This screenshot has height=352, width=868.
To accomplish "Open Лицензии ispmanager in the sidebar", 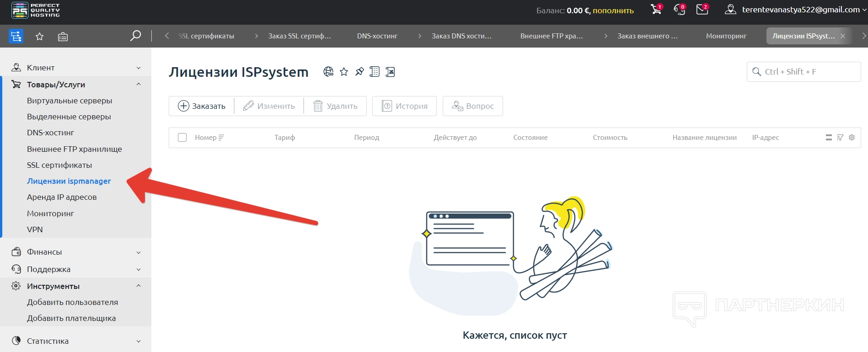I will point(69,181).
